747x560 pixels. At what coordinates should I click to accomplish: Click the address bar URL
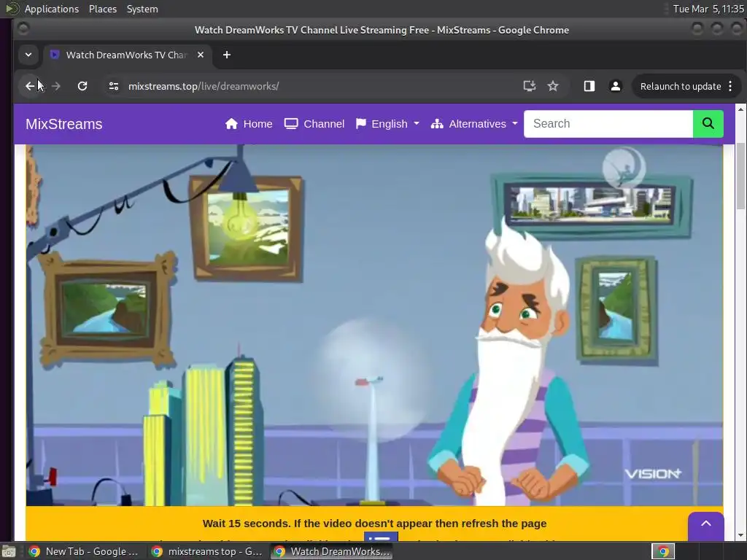pos(204,86)
